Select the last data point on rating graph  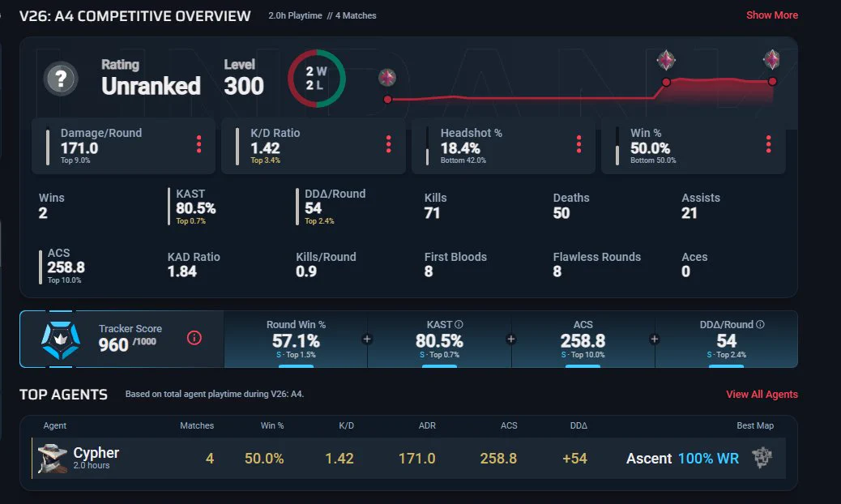click(772, 82)
